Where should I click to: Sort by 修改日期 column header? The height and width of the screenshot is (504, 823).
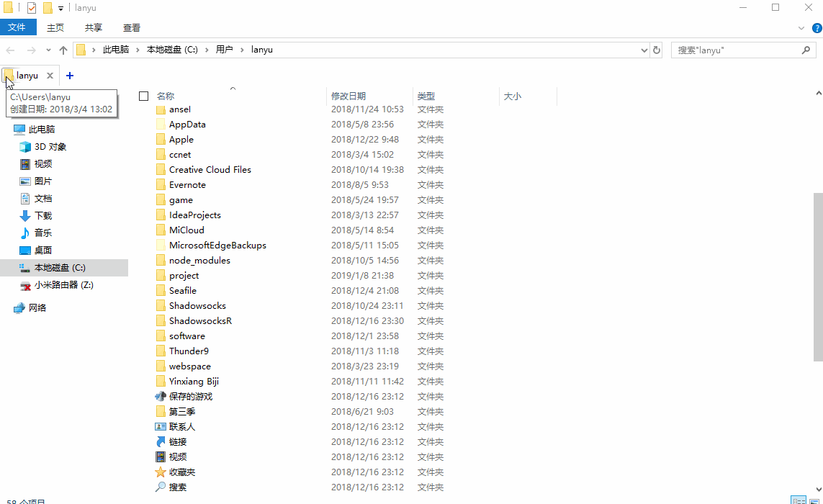348,96
